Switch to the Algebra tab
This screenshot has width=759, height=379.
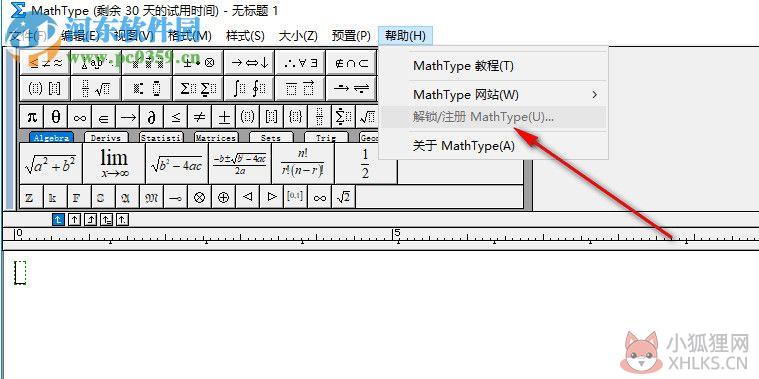click(x=51, y=137)
